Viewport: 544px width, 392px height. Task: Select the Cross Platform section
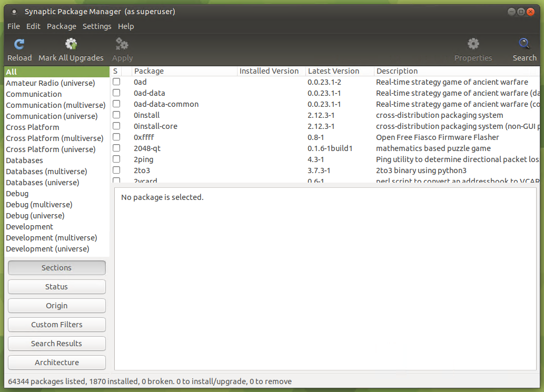pos(57,127)
